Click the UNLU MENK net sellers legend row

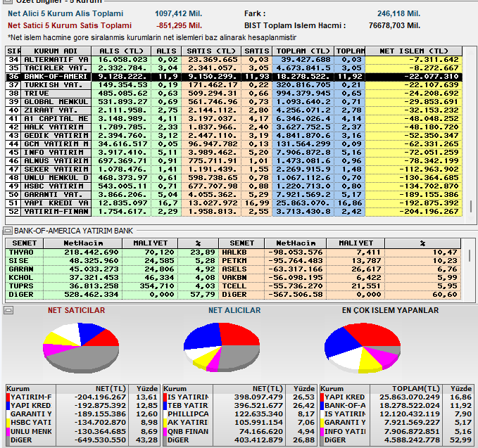coord(82,432)
